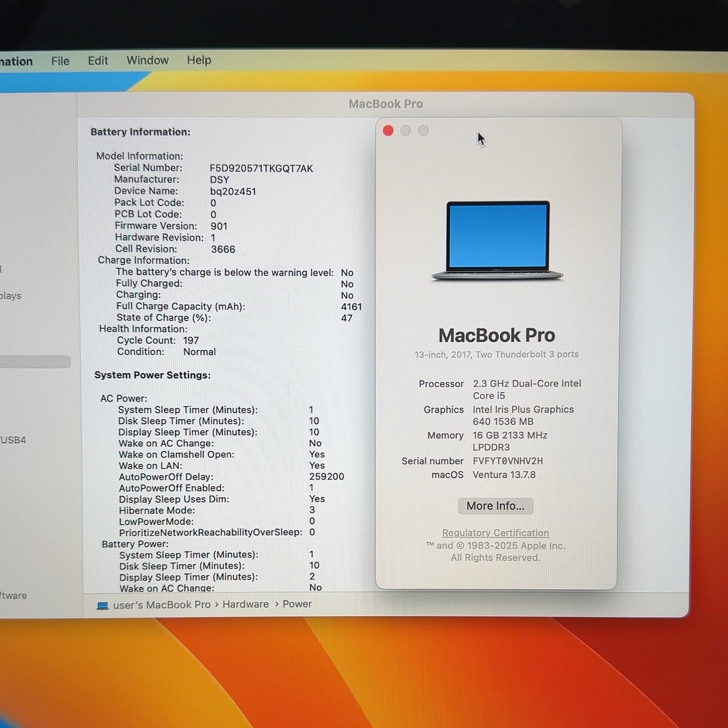Open the Regulatory Certification link

click(x=496, y=533)
